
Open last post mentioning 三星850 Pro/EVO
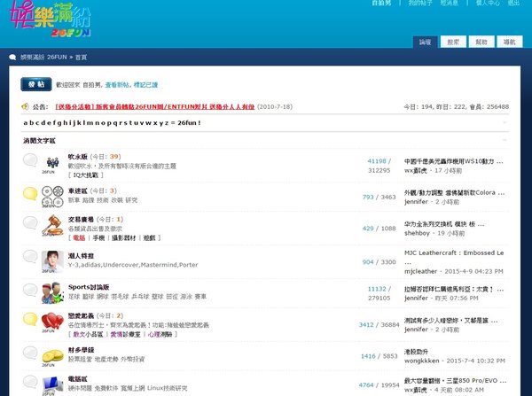455,381
